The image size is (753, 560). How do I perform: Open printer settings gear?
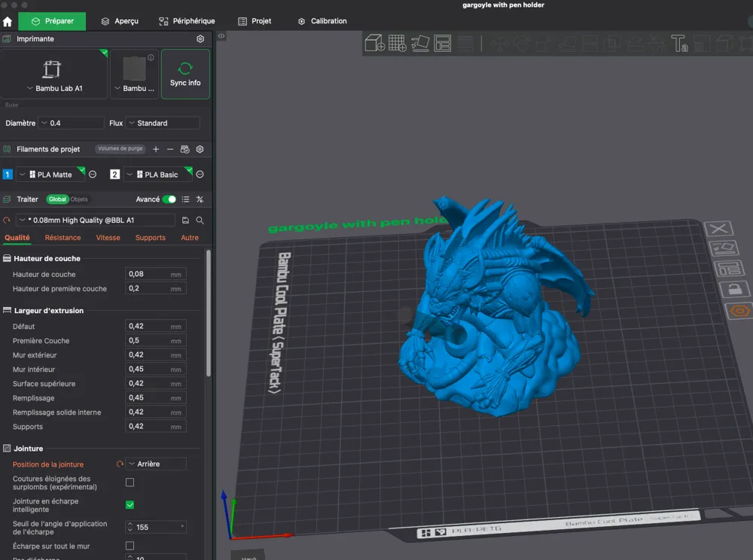[200, 39]
